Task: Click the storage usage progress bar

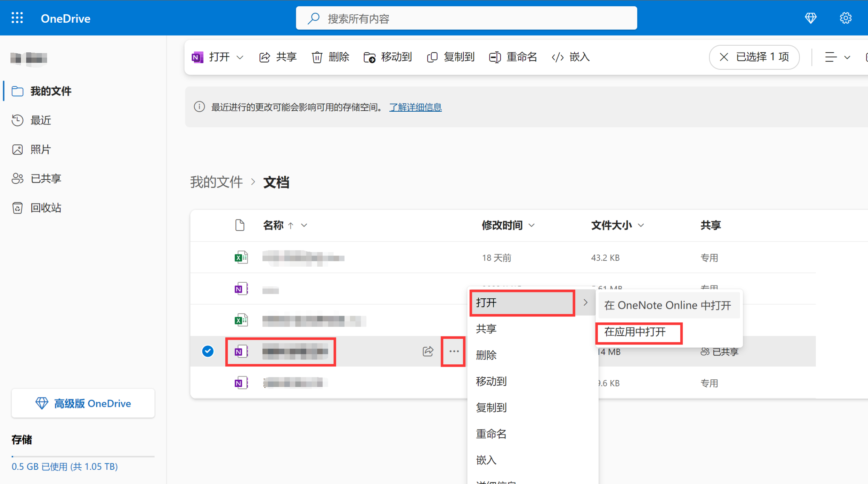Action: [83, 456]
